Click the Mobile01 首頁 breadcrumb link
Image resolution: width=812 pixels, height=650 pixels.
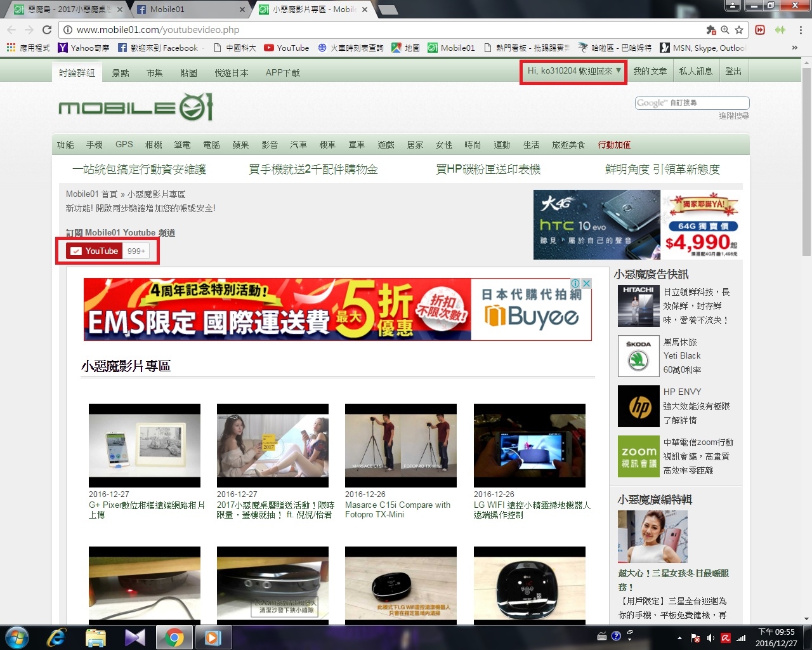[92, 194]
